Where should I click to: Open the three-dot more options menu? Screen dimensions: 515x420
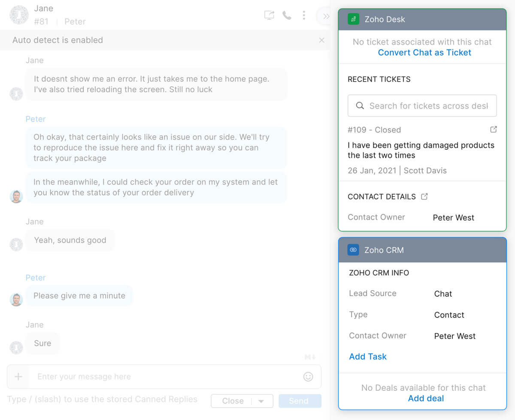(304, 15)
